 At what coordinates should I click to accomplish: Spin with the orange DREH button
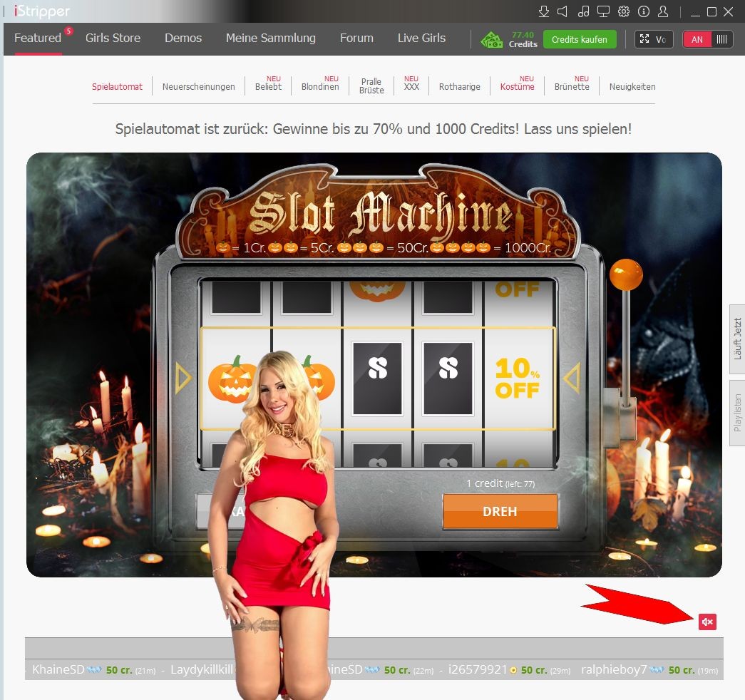click(x=500, y=511)
